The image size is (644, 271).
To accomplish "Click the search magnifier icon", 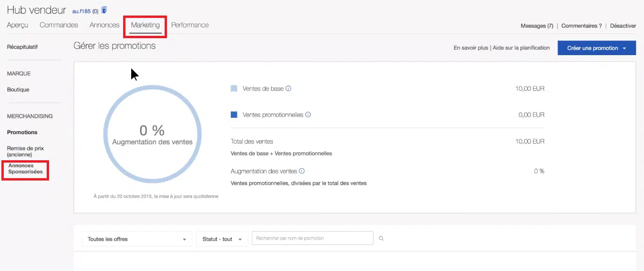I will tap(381, 238).
